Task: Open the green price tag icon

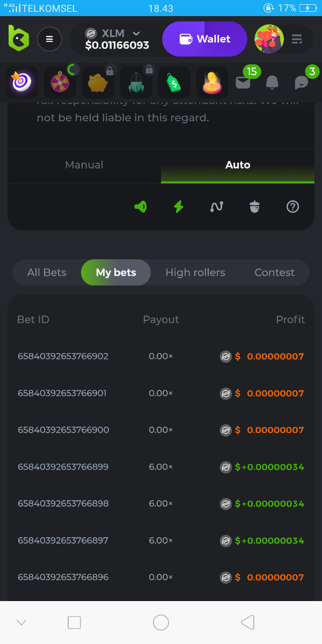Action: point(174,82)
